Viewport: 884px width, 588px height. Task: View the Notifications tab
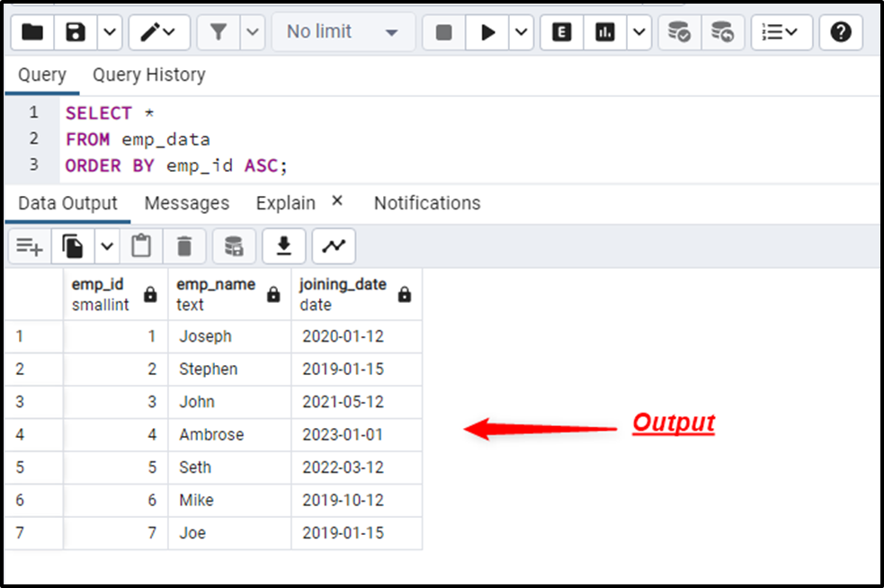(x=426, y=202)
